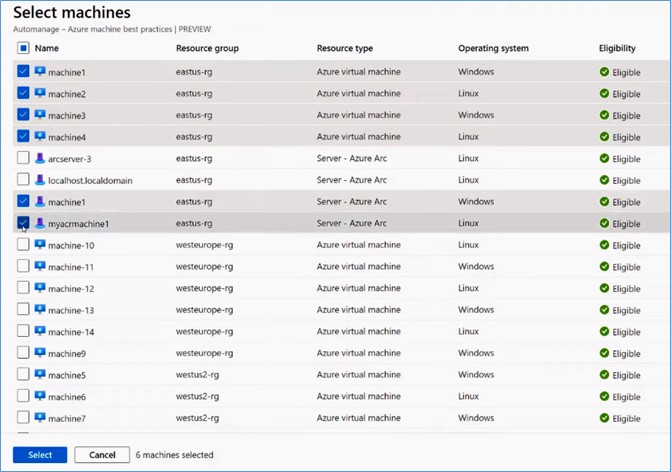Sort by the Operating system column header
The height and width of the screenshot is (472, 671).
coord(493,48)
